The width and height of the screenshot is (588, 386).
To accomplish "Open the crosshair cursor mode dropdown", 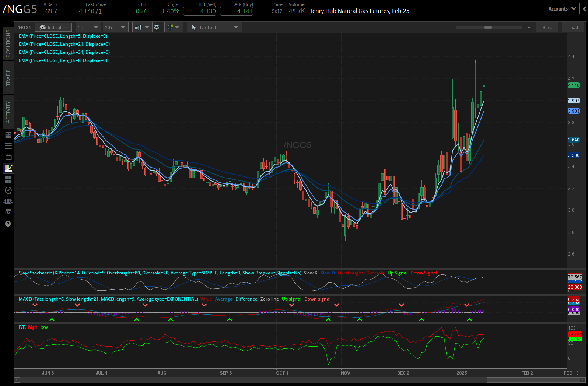I will tap(174, 27).
